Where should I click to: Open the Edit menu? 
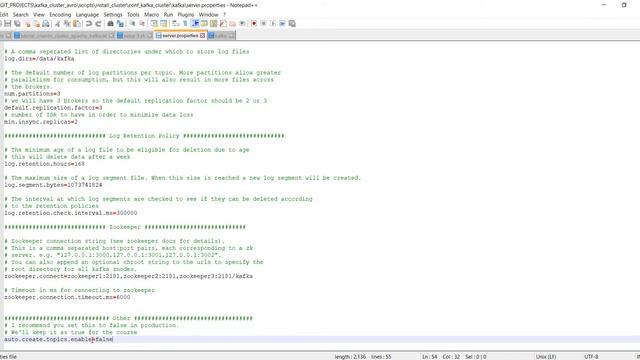coord(4,15)
